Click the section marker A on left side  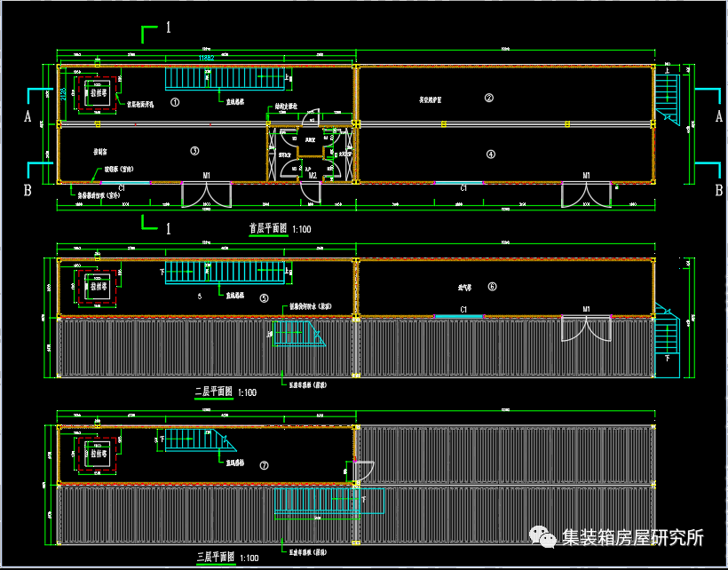[x=28, y=116]
